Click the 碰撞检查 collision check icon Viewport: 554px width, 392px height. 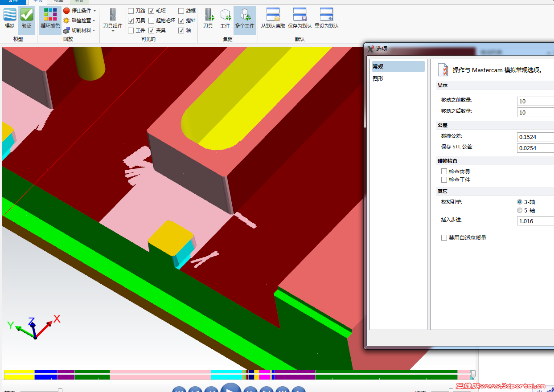[x=66, y=20]
